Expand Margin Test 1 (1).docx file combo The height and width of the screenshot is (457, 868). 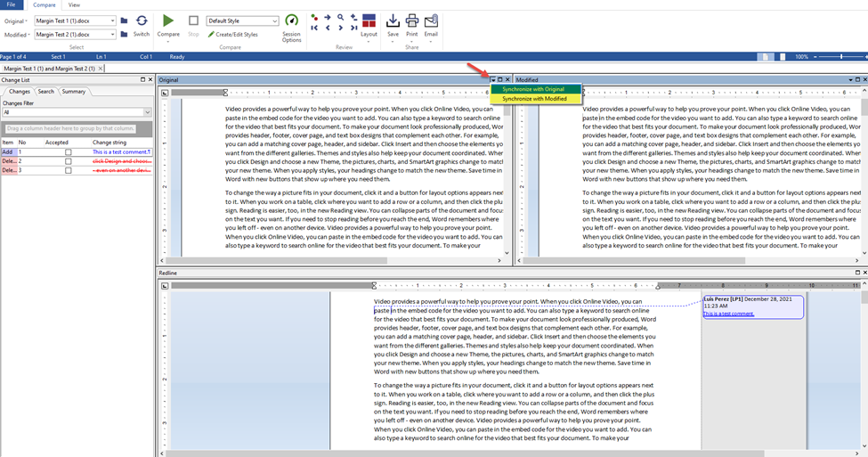coord(112,20)
